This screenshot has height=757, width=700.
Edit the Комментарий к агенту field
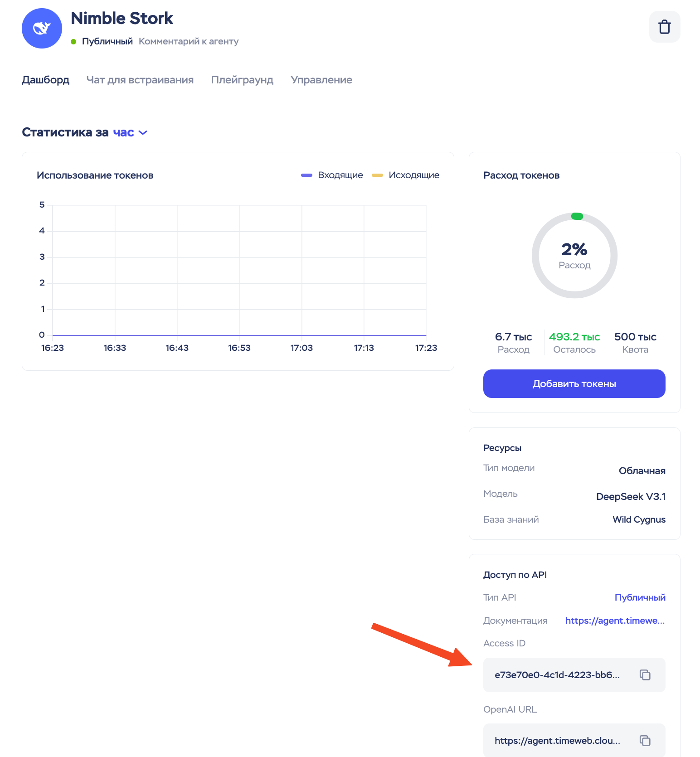tap(188, 41)
